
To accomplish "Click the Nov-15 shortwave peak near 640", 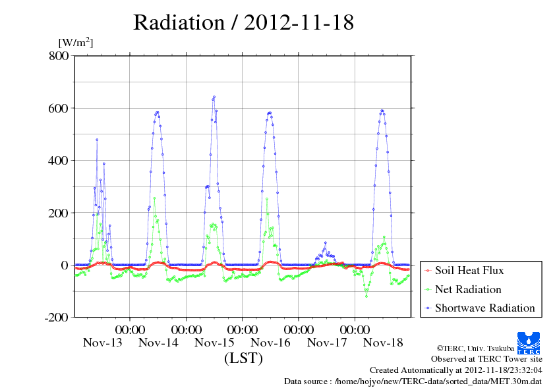I will click(214, 97).
